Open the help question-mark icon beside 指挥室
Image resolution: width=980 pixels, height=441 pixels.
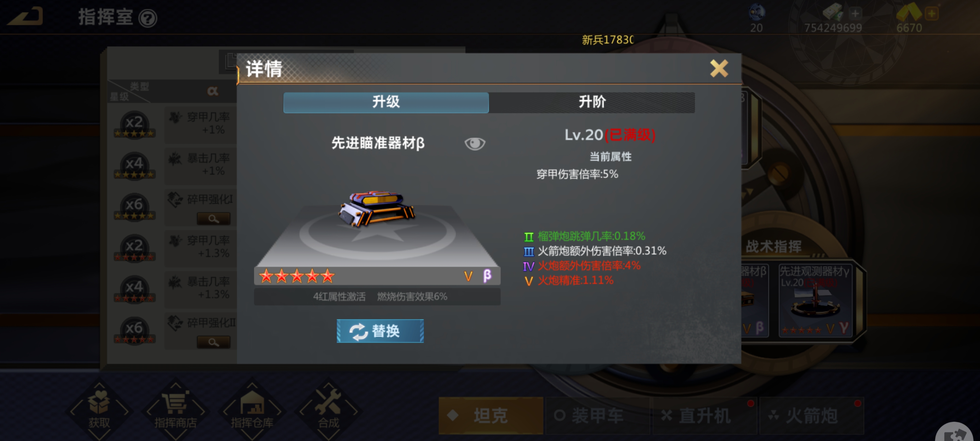click(148, 18)
